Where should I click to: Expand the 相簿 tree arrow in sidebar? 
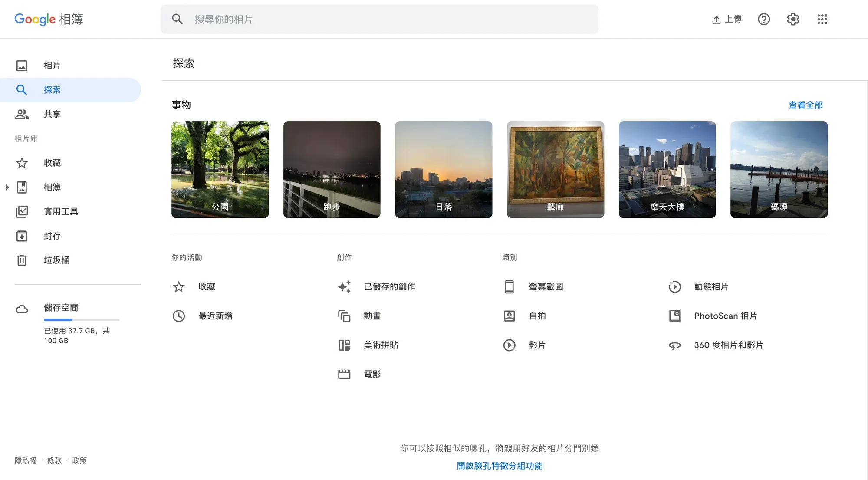pos(7,187)
